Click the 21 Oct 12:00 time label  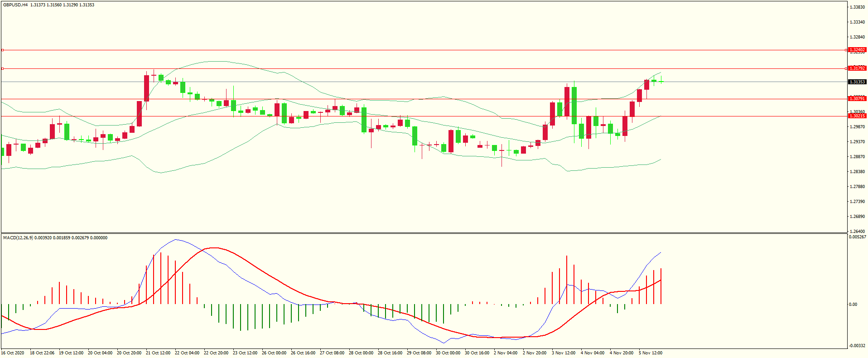coord(158,353)
